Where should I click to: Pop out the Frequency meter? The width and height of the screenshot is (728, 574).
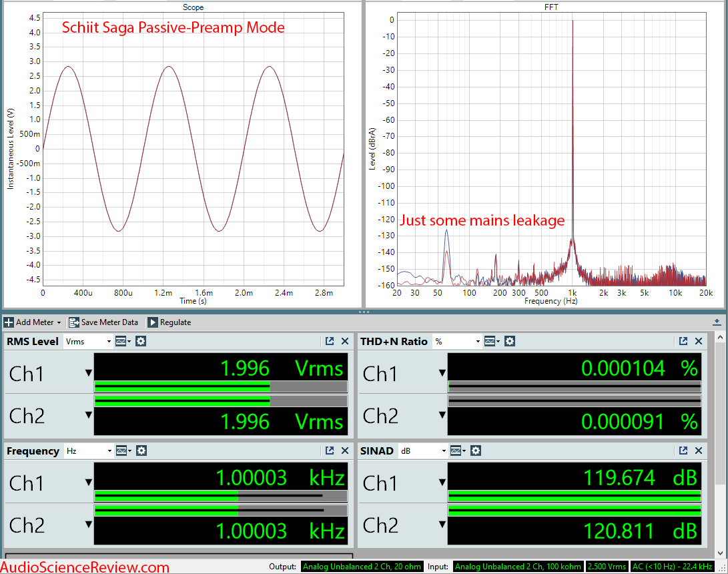[x=330, y=451]
